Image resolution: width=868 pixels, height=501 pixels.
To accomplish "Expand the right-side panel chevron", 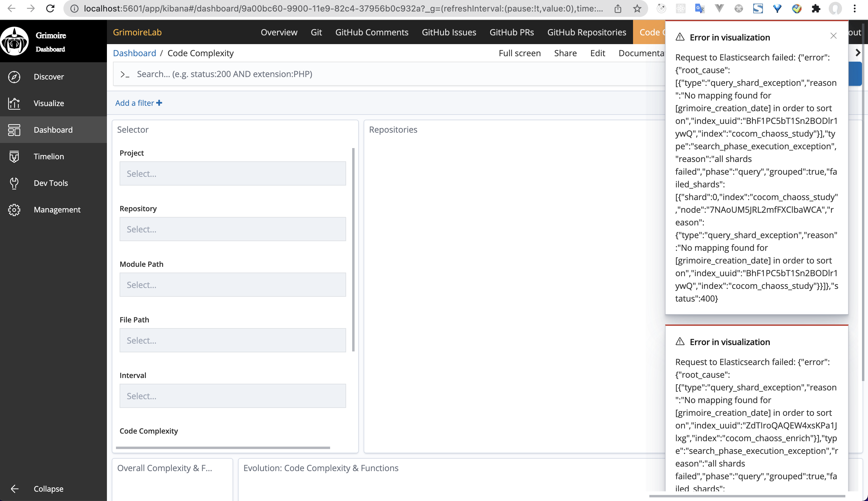I will (858, 53).
